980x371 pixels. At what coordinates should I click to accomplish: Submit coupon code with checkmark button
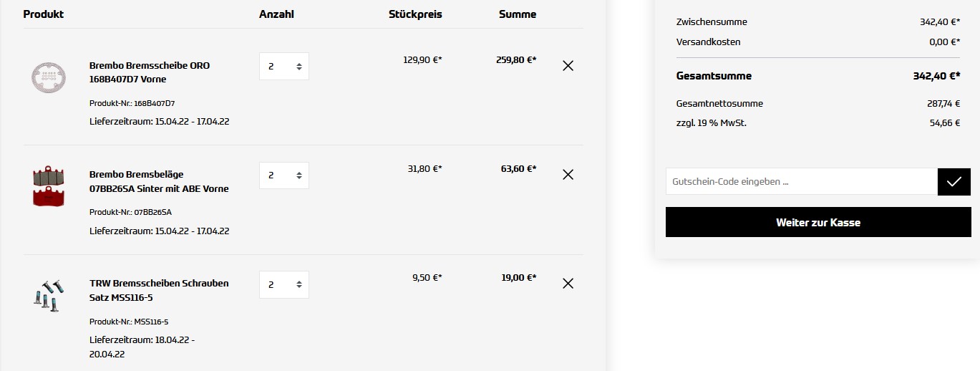[954, 182]
